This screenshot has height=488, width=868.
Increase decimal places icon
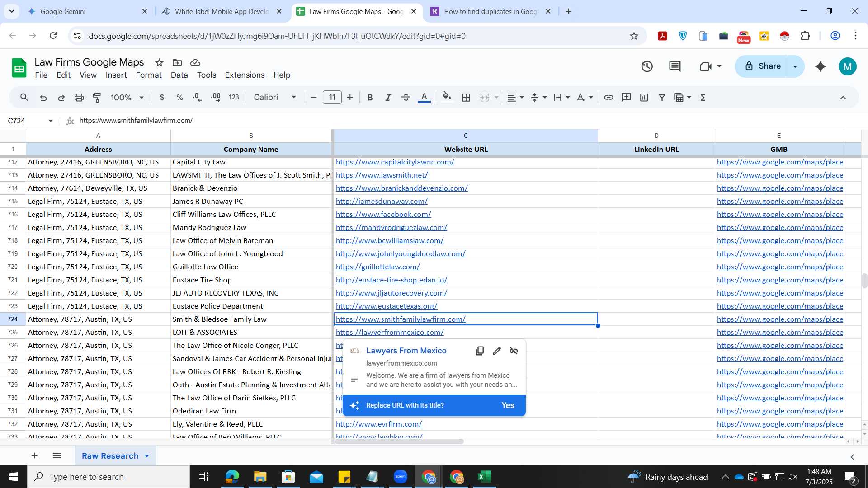pos(216,97)
